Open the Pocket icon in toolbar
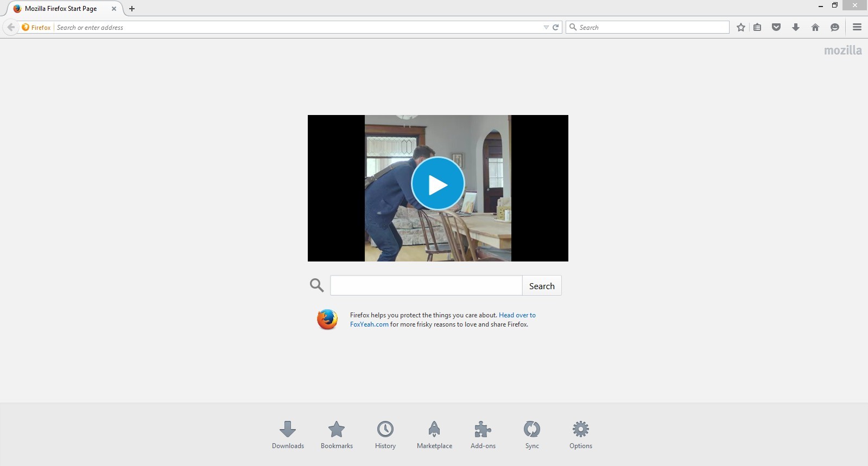 click(776, 27)
